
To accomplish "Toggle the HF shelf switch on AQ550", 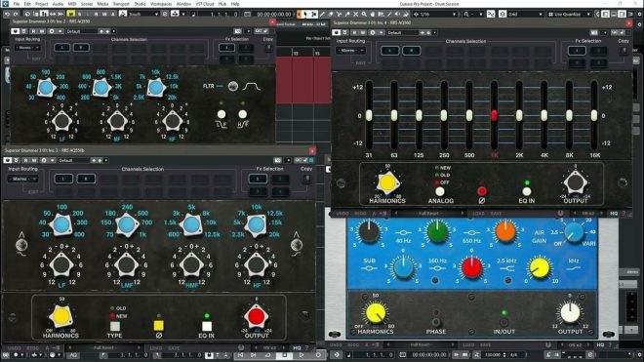I will (243, 114).
